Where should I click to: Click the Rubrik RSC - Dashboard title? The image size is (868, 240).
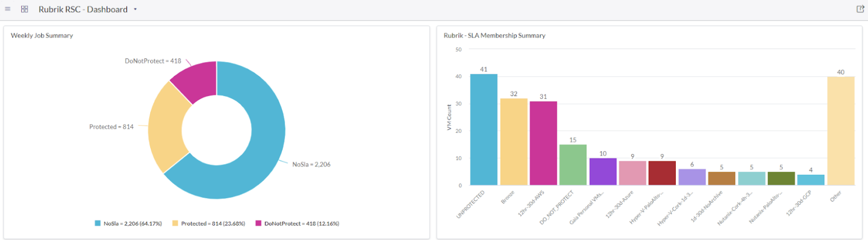pyautogui.click(x=83, y=9)
